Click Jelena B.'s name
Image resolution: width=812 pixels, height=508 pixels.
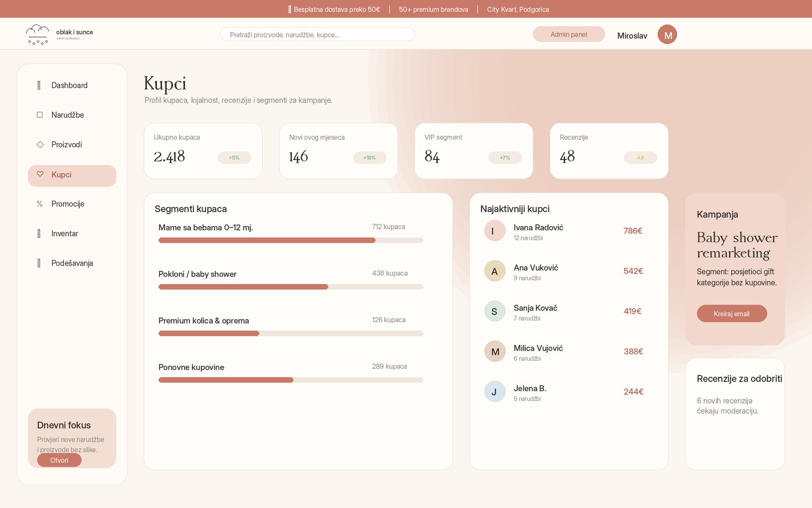coord(530,389)
